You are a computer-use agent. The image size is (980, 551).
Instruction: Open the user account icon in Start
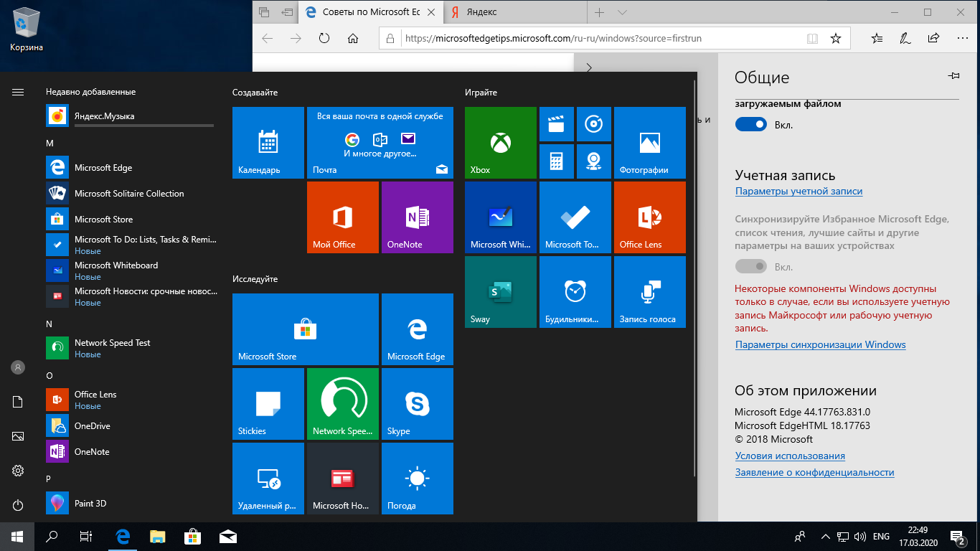[18, 367]
